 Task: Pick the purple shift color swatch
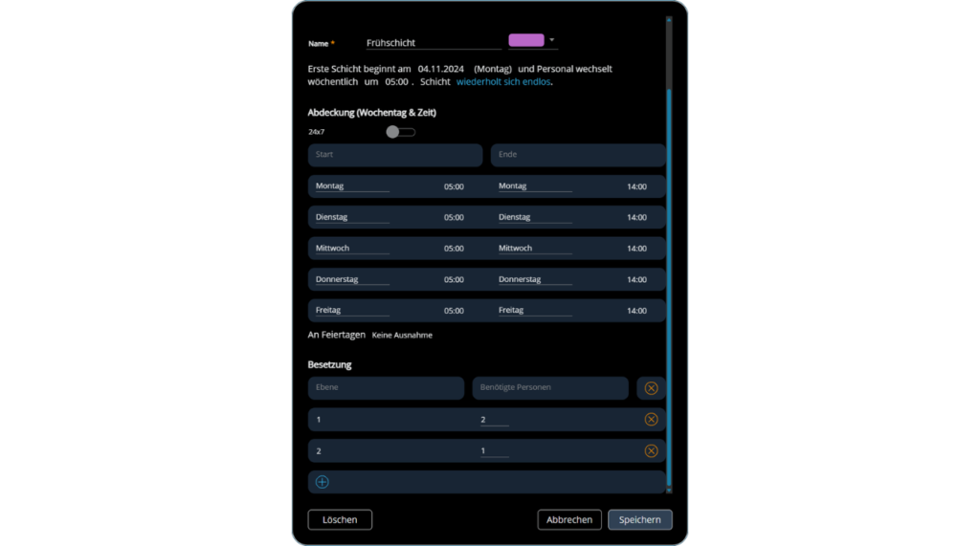coord(526,40)
